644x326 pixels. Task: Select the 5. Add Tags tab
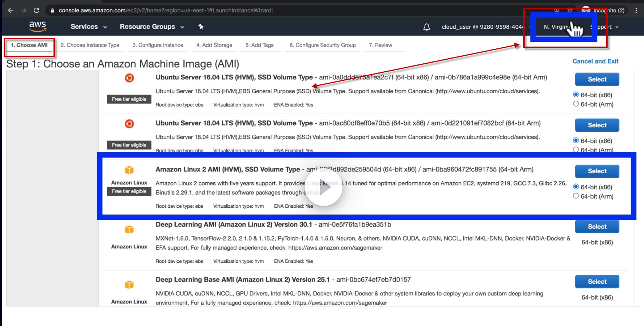[259, 45]
